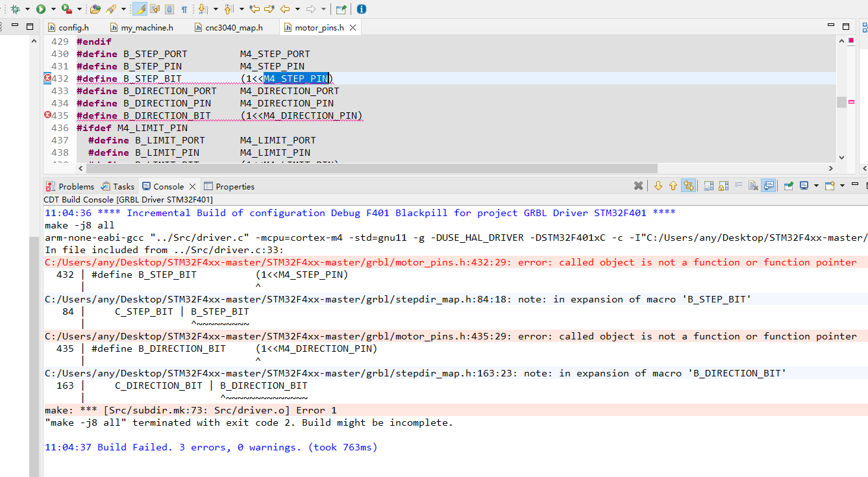Maximize the left side panel
Image resolution: width=868 pixels, height=477 pixels.
(30, 27)
